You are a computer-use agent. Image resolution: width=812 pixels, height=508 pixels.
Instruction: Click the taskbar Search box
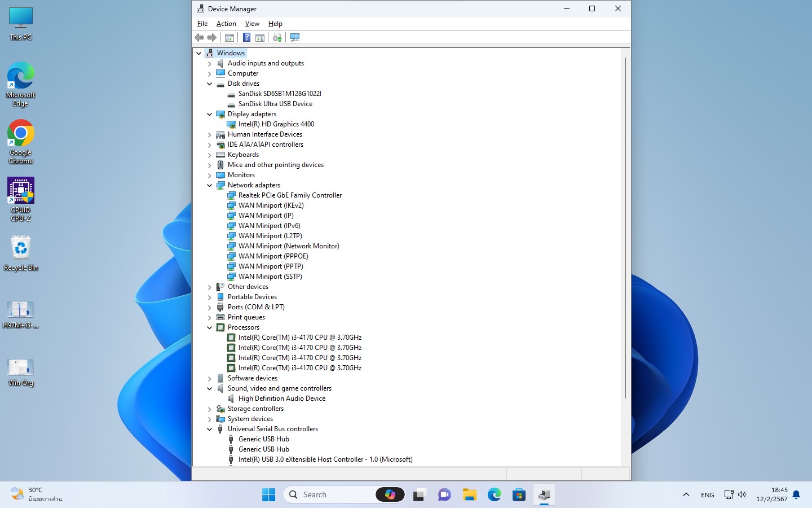coord(345,495)
